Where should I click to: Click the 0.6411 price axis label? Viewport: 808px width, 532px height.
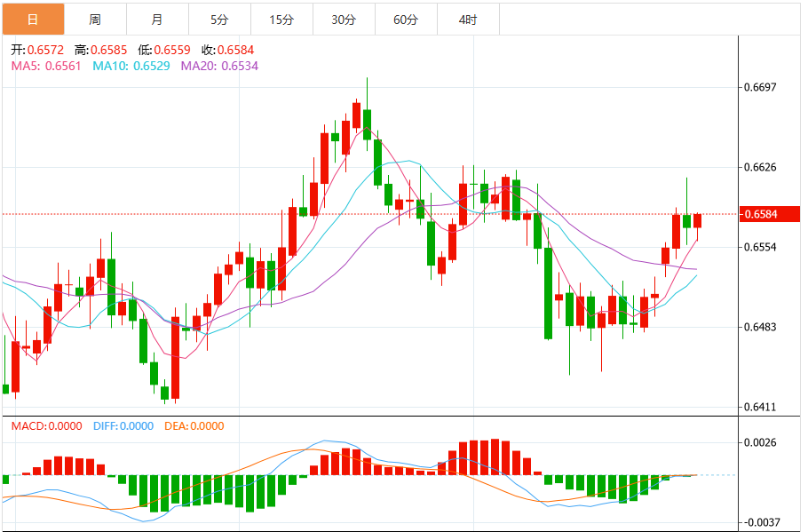pos(760,408)
